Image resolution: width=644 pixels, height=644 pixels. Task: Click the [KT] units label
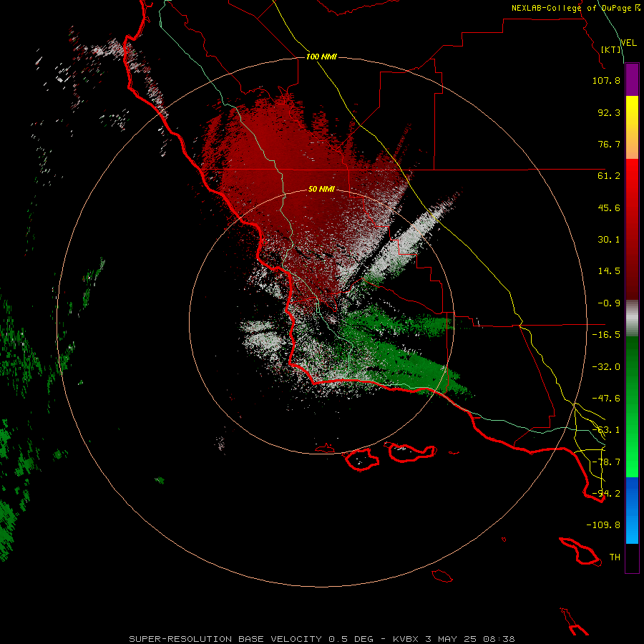pos(611,49)
